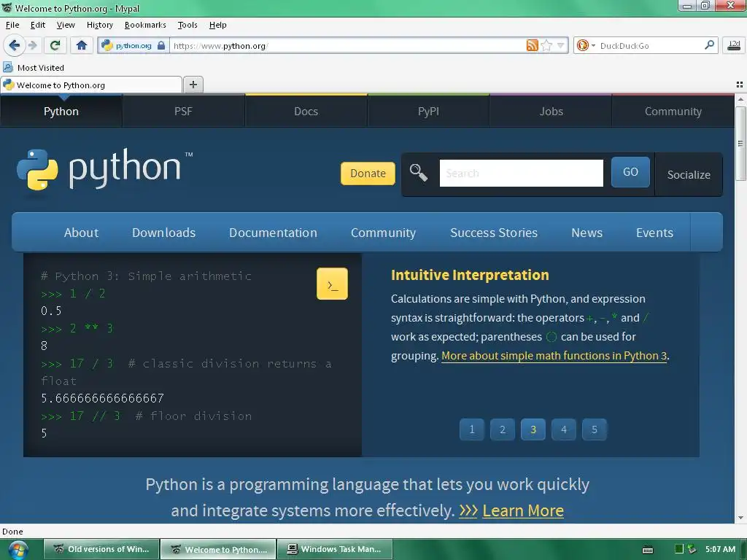Open the Help menu
This screenshot has height=560, width=747.
coord(217,25)
